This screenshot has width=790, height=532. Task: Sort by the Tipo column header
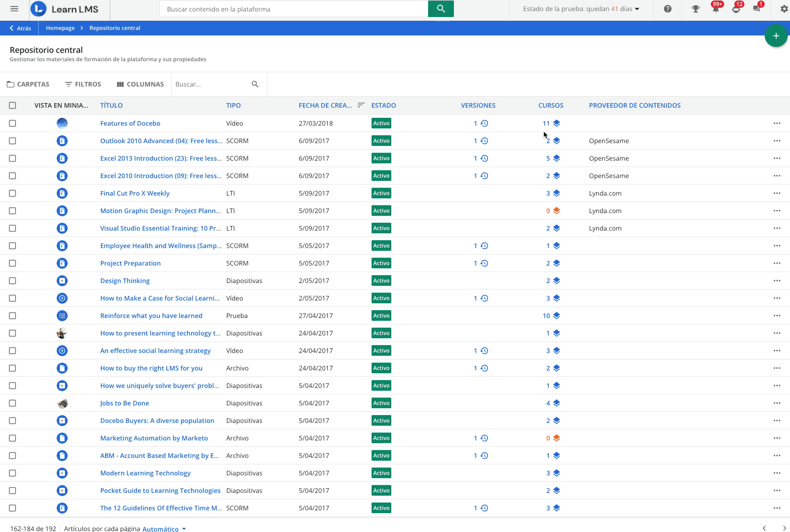[233, 105]
